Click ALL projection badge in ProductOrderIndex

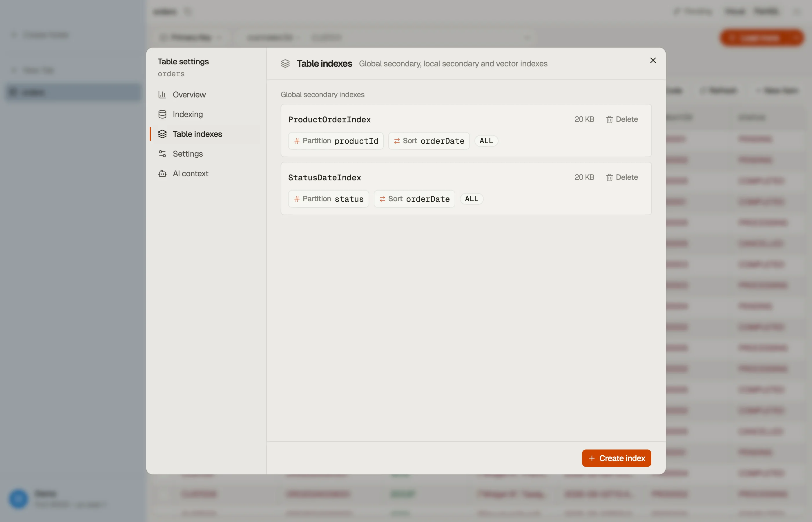(486, 141)
